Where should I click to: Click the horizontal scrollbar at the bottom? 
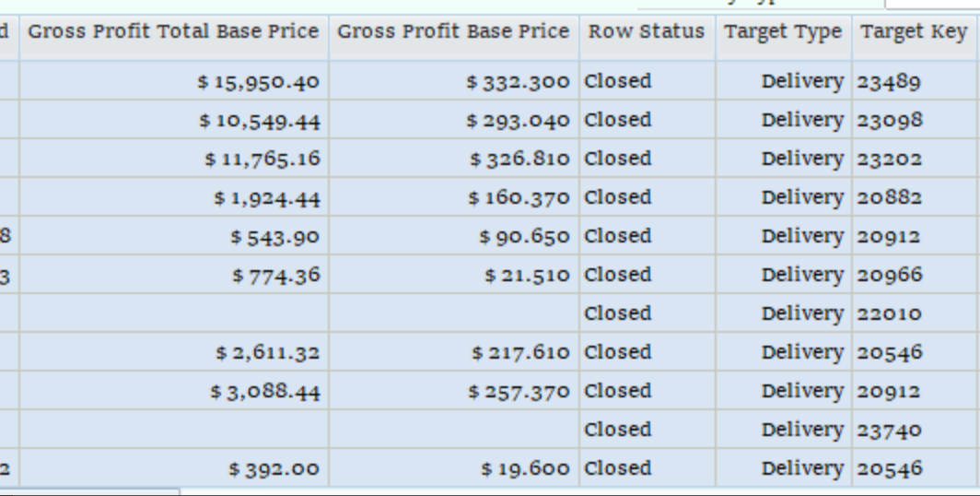[89, 492]
